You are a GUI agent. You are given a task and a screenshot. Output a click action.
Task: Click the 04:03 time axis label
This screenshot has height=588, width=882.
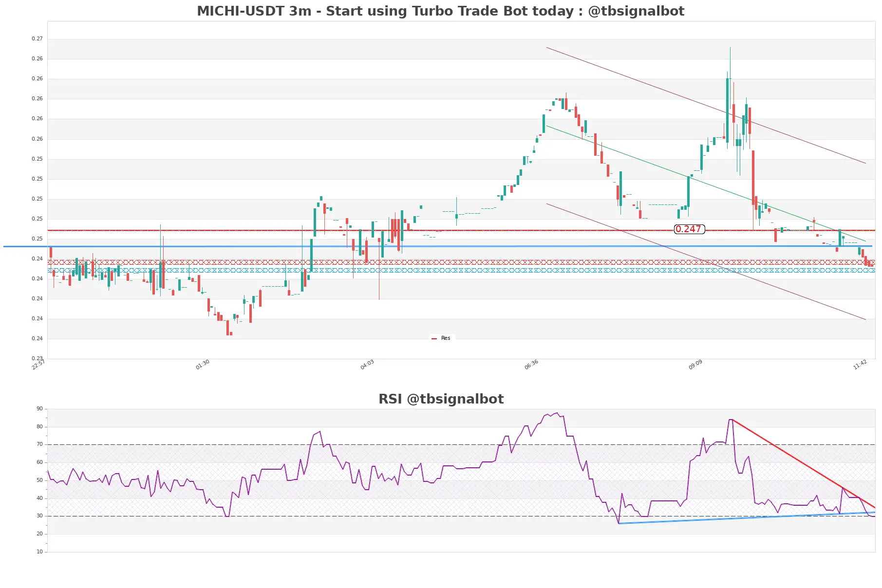coord(367,365)
